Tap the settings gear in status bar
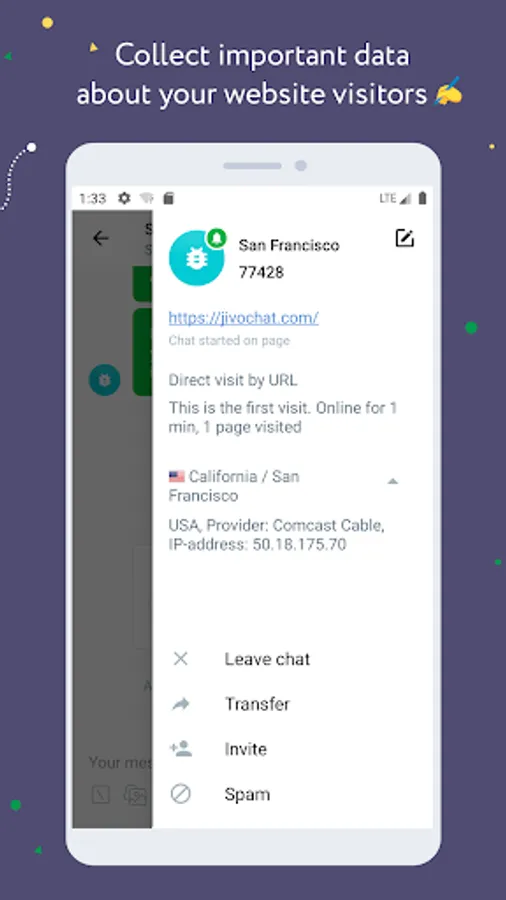 pyautogui.click(x=124, y=199)
